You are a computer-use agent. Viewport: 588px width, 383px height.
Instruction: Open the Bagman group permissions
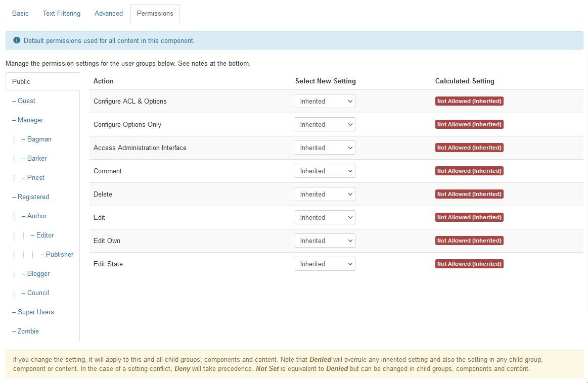[x=39, y=139]
